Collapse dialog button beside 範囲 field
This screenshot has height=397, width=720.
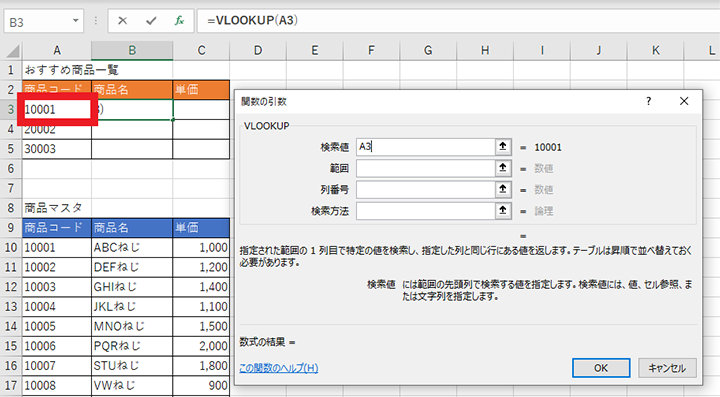click(x=503, y=168)
